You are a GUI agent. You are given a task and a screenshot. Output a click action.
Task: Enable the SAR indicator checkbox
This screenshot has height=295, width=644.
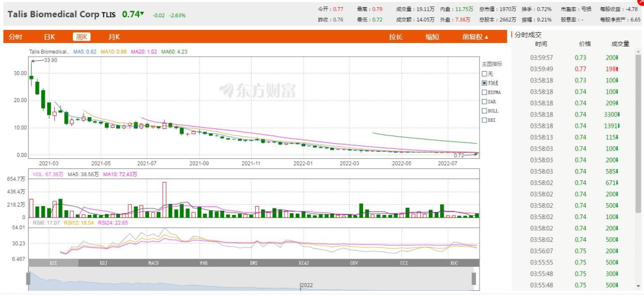tap(485, 101)
